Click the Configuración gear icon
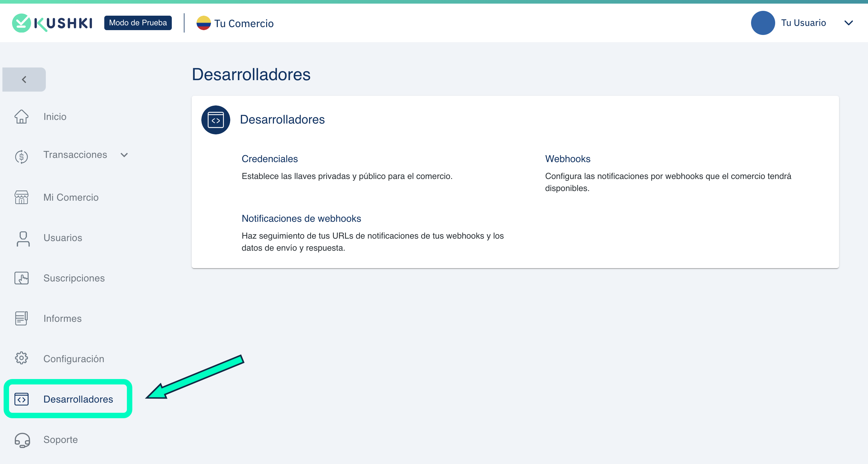This screenshot has height=464, width=868. (21, 358)
